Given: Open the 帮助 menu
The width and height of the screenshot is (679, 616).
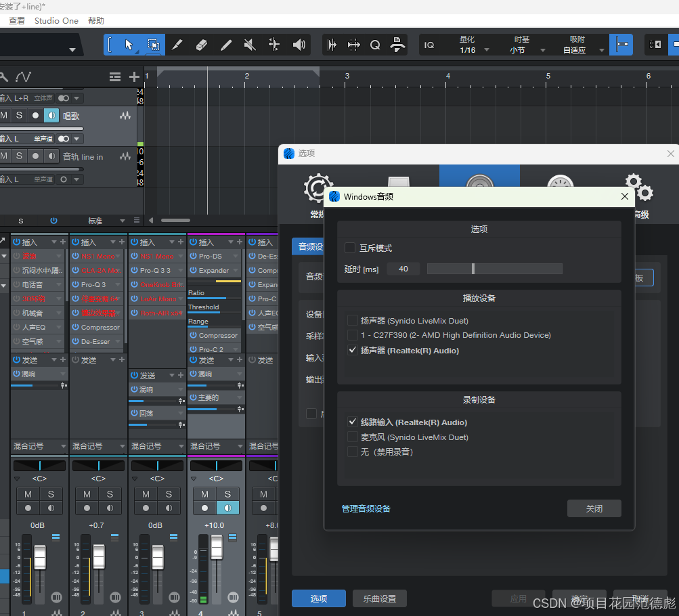Looking at the screenshot, I should coord(96,21).
